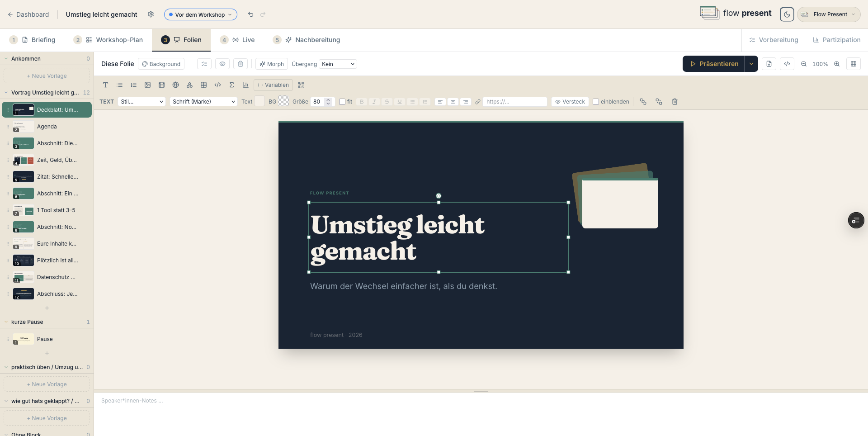Open the Schrift (Marke) font dropdown
Screen dimensions: 868x436
click(x=203, y=102)
